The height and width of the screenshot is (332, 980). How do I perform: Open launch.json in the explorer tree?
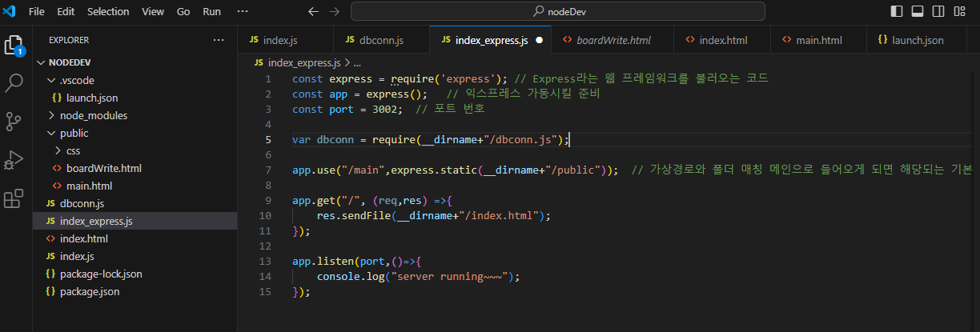135,98
